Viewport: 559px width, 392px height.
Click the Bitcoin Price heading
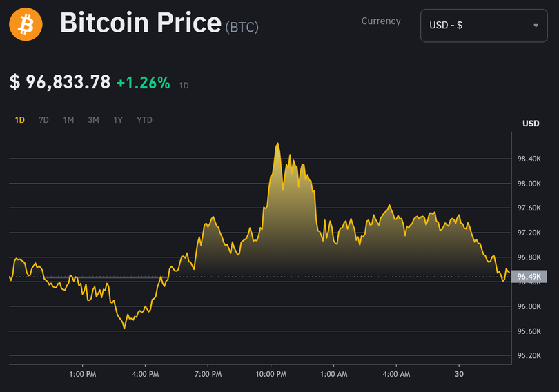[141, 23]
